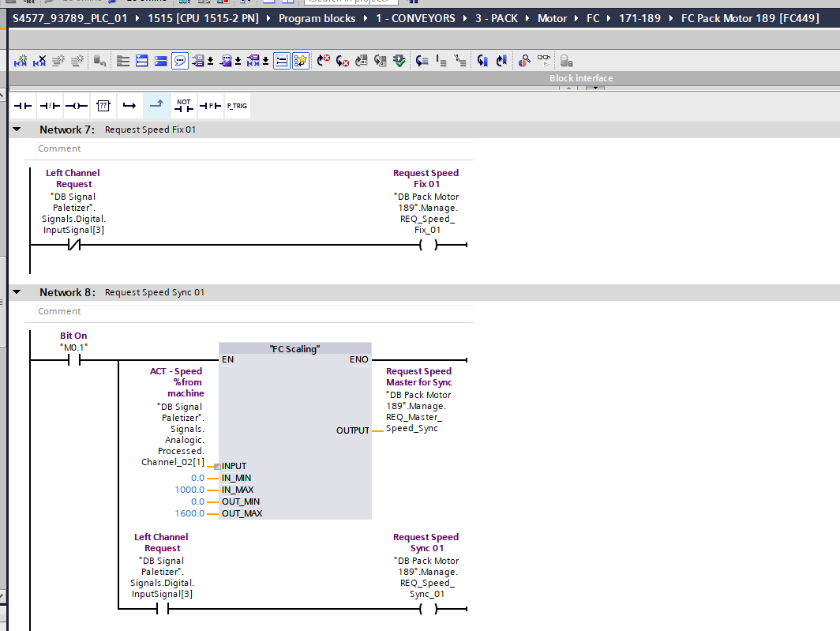Go to previous error icon

coord(324,61)
